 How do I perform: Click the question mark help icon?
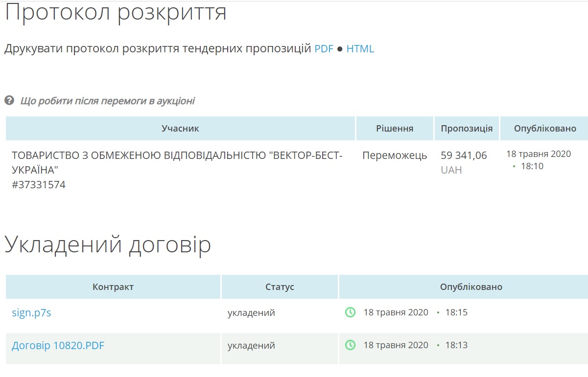(x=9, y=101)
